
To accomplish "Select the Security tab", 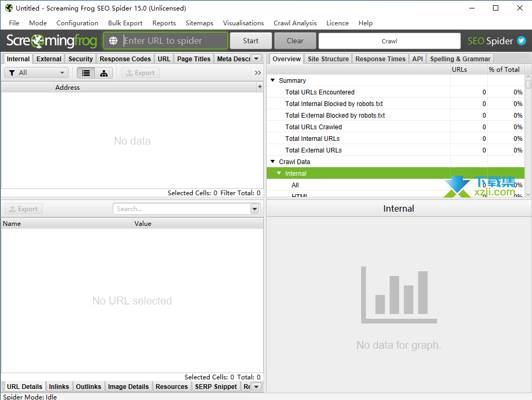I will click(x=81, y=59).
